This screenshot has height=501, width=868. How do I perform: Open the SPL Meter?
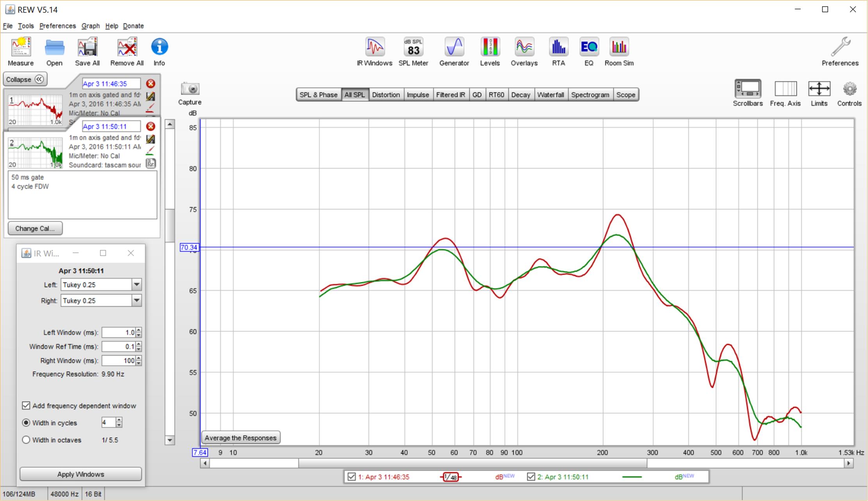(413, 52)
